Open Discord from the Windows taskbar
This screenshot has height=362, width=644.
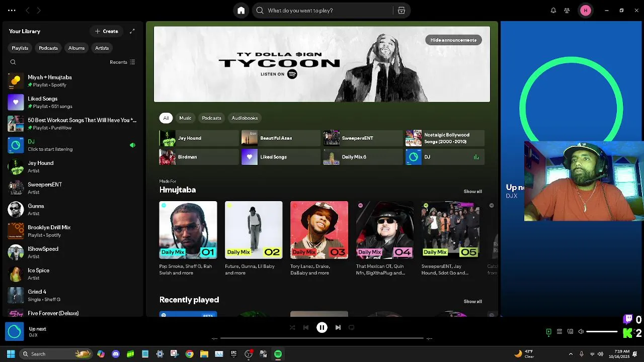(116, 354)
